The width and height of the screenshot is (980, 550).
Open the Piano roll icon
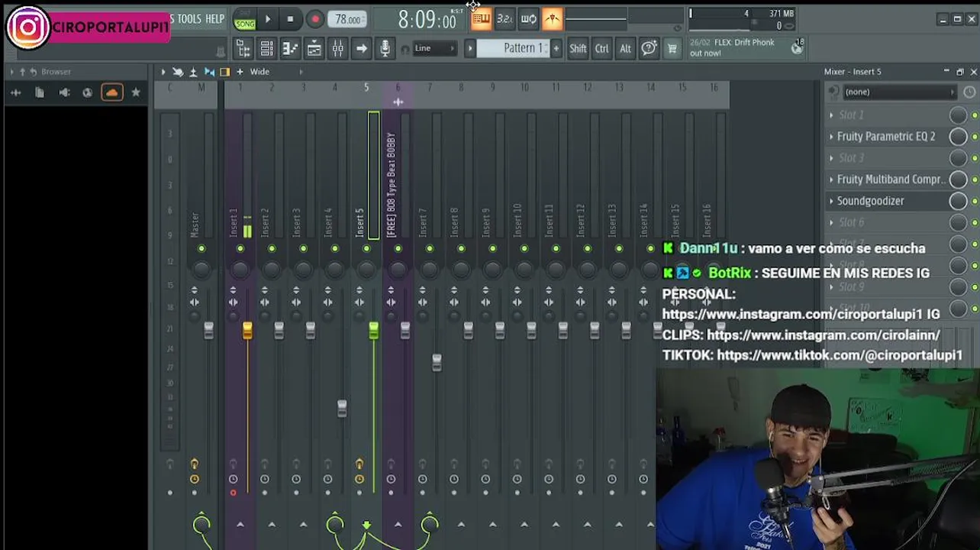pos(290,49)
